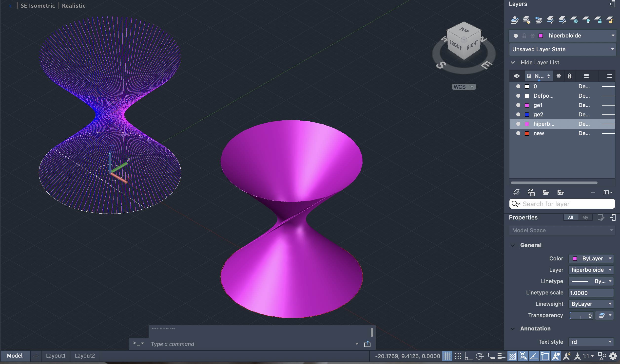Click the share icon in command line

(367, 344)
